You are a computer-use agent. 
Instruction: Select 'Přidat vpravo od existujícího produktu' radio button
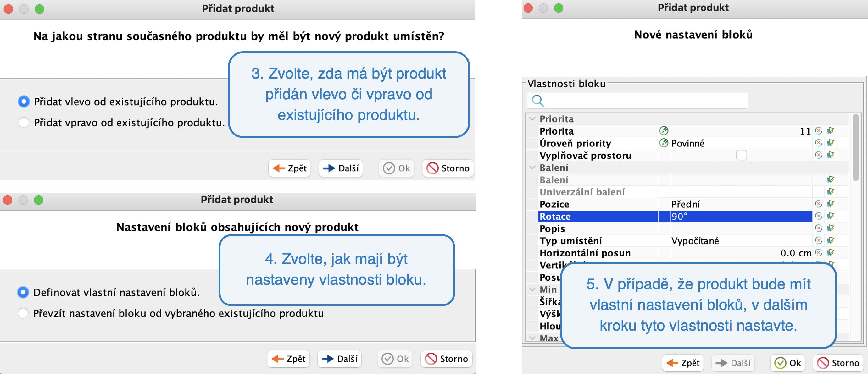point(24,123)
